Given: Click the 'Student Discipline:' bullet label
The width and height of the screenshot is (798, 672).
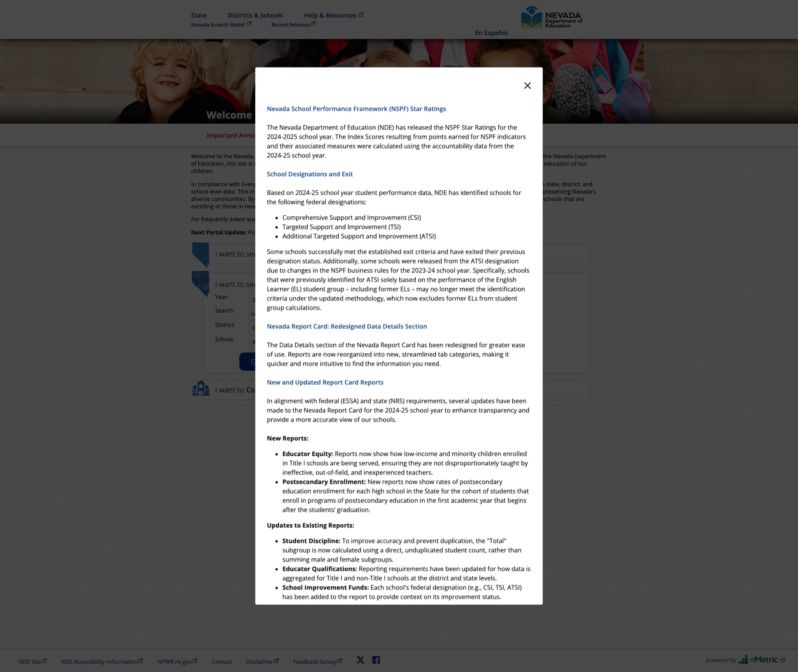Looking at the screenshot, I should pyautogui.click(x=311, y=541).
